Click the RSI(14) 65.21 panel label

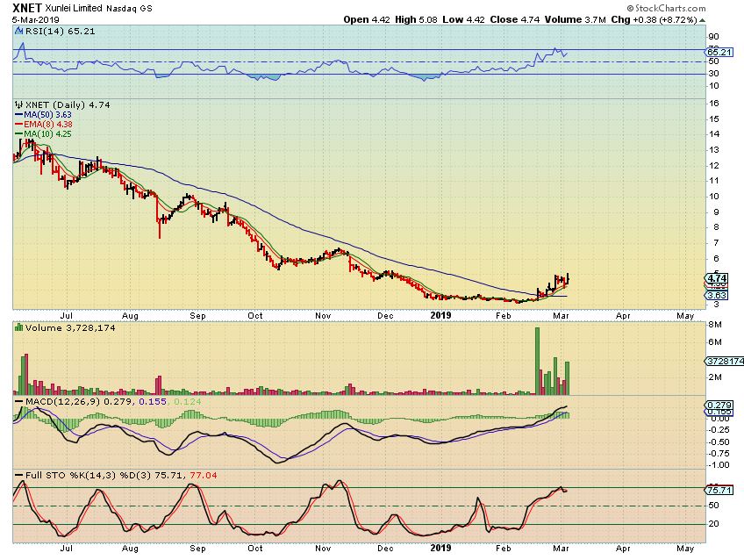coord(61,32)
